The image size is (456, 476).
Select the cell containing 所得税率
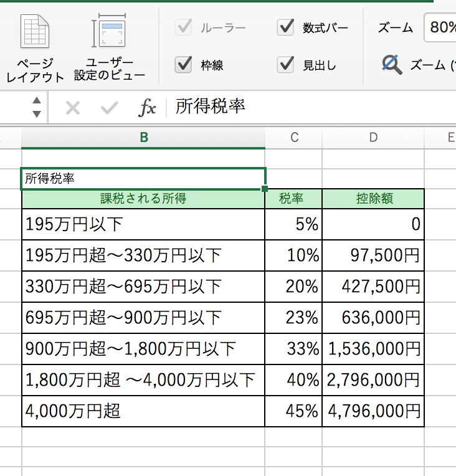click(143, 178)
